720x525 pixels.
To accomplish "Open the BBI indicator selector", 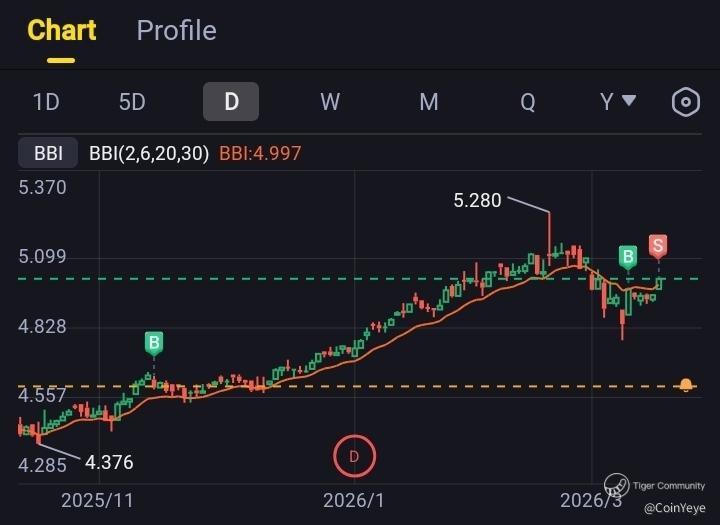I will pos(48,154).
